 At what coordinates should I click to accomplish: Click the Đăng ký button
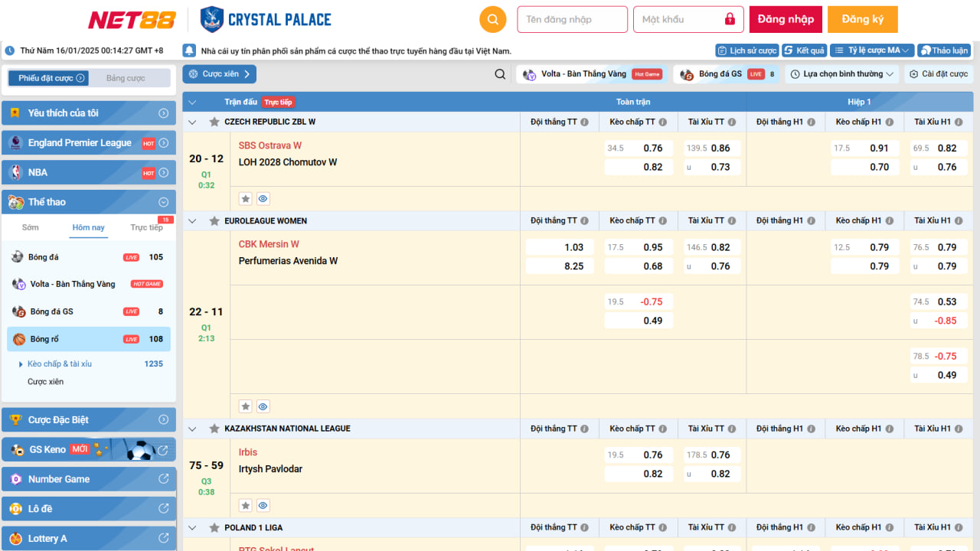(862, 19)
